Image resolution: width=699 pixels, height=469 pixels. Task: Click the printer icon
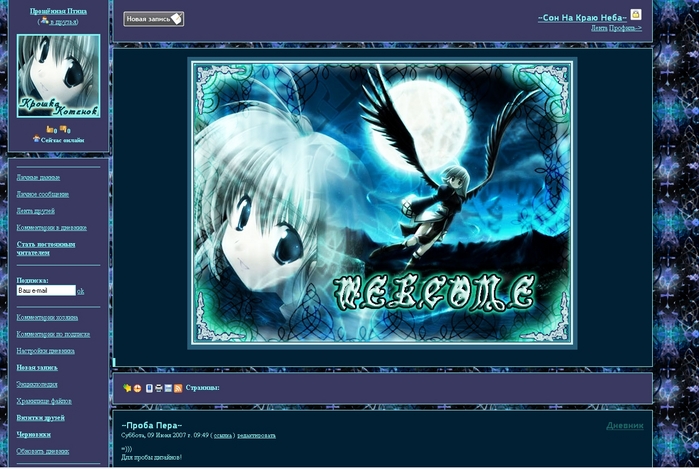point(158,388)
